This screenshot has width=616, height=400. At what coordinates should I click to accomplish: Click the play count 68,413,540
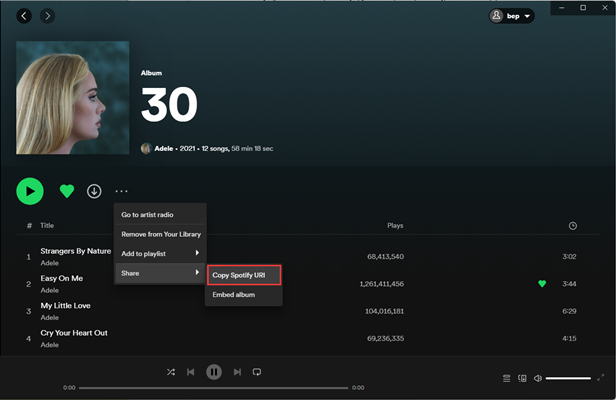tap(385, 257)
